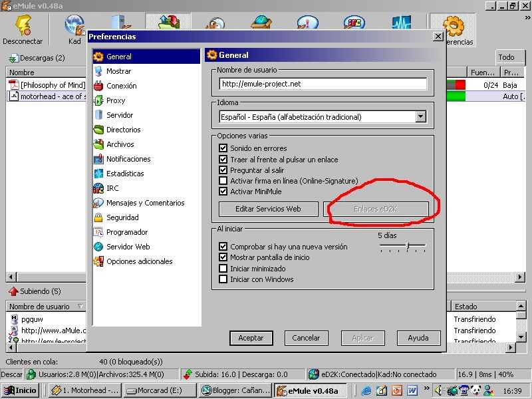
Task: Open the Servidor preferences page
Action: click(120, 115)
